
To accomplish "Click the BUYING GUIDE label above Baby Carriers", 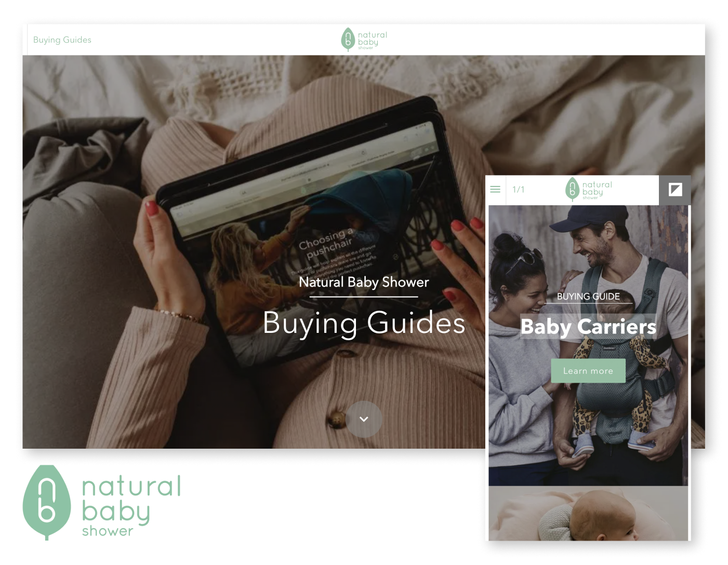I will click(x=588, y=297).
